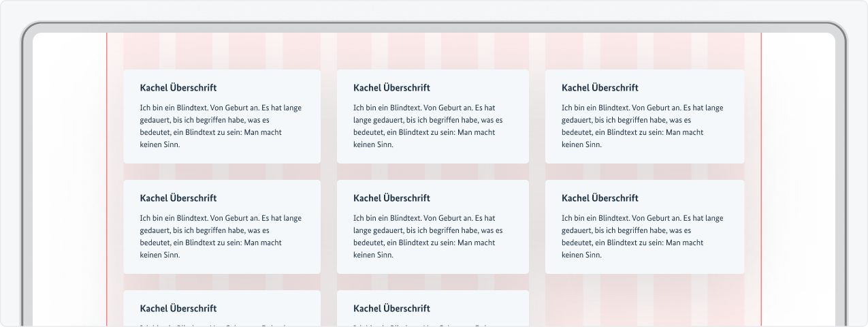The image size is (868, 327).
Task: Select the Blindtext paragraph in the top-middle tile
Action: (x=428, y=126)
